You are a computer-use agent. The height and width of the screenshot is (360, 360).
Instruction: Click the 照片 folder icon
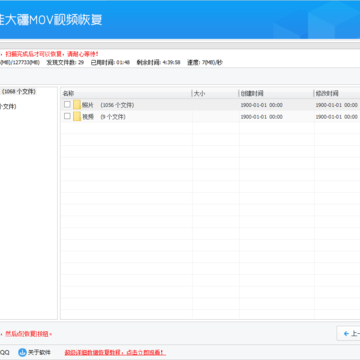77,105
